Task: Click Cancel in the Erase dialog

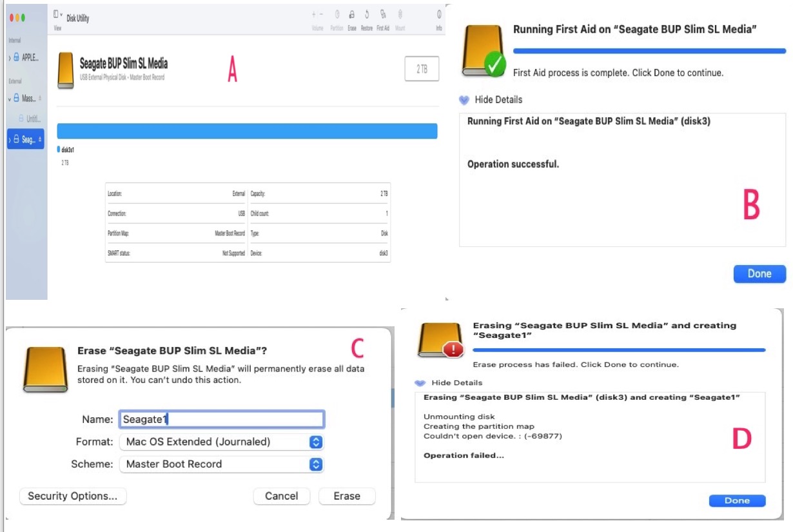Action: 282,496
